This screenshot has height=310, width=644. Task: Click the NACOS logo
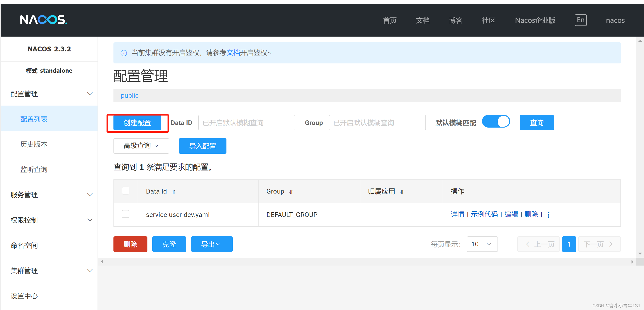point(43,20)
